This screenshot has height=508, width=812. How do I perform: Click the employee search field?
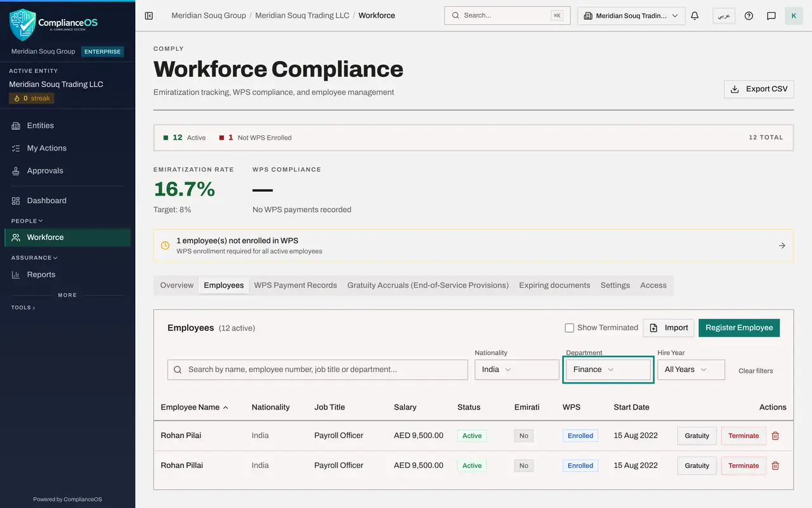318,370
